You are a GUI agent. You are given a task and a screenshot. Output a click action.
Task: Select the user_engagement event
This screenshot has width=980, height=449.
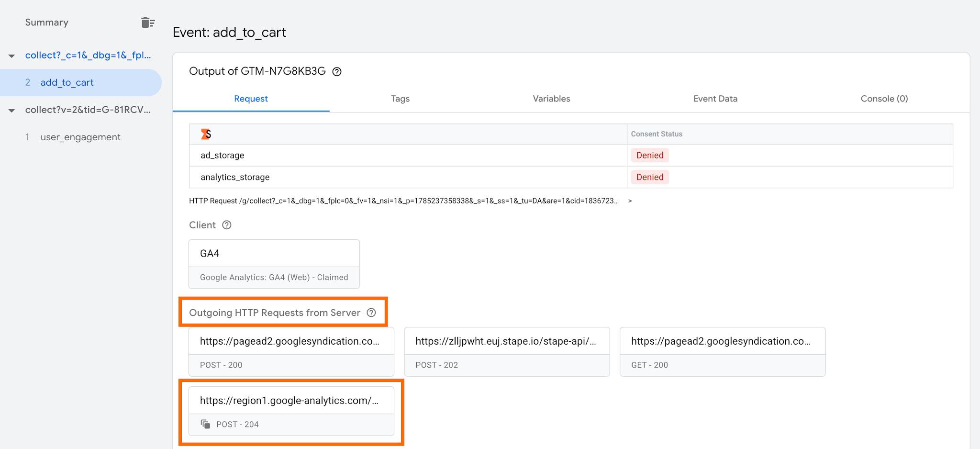click(x=80, y=137)
